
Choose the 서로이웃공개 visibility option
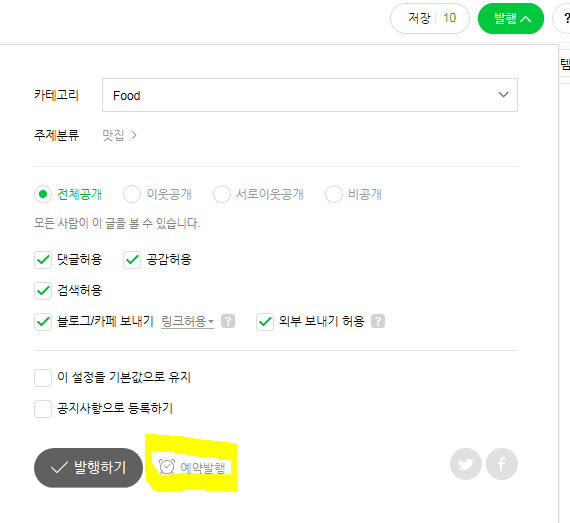click(222, 194)
